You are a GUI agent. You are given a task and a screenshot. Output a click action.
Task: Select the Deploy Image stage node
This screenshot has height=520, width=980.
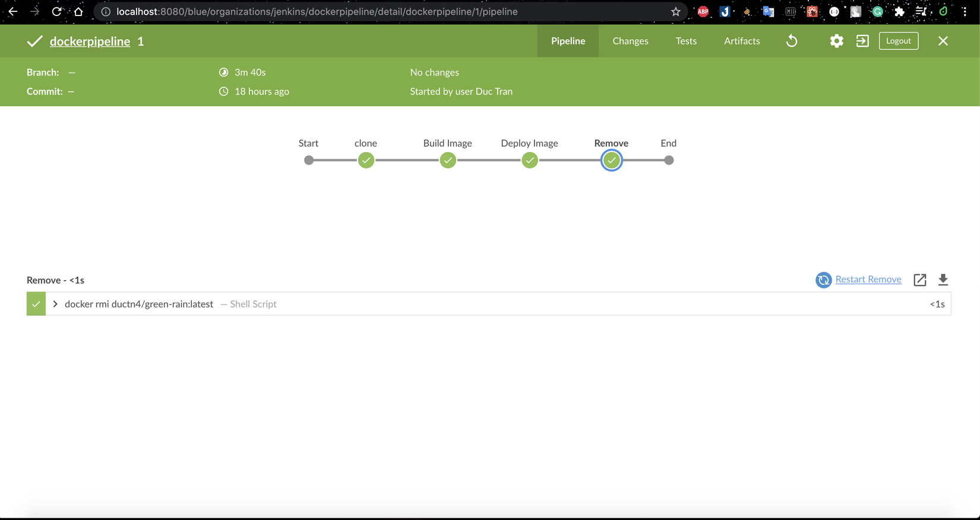click(530, 160)
